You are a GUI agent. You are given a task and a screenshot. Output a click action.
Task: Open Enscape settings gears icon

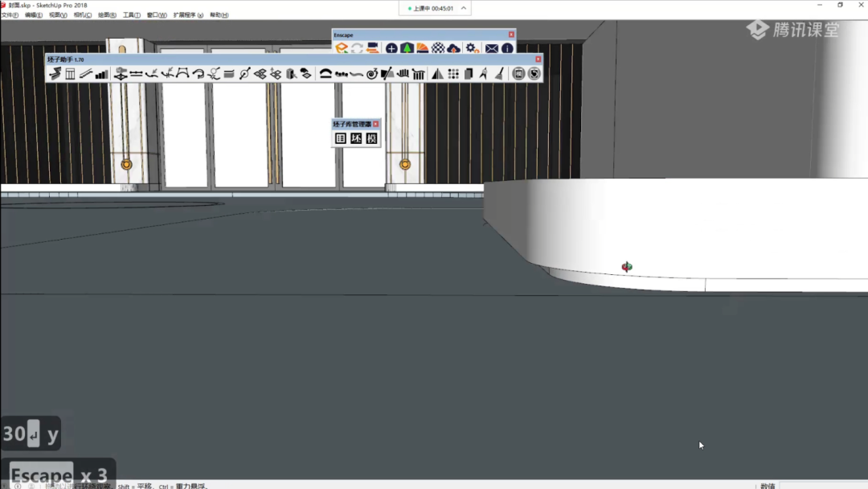[472, 49]
